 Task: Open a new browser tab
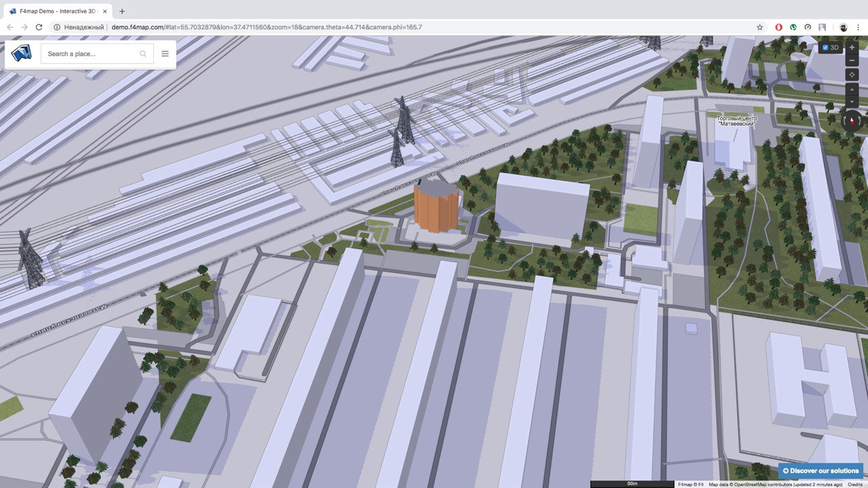click(x=122, y=12)
